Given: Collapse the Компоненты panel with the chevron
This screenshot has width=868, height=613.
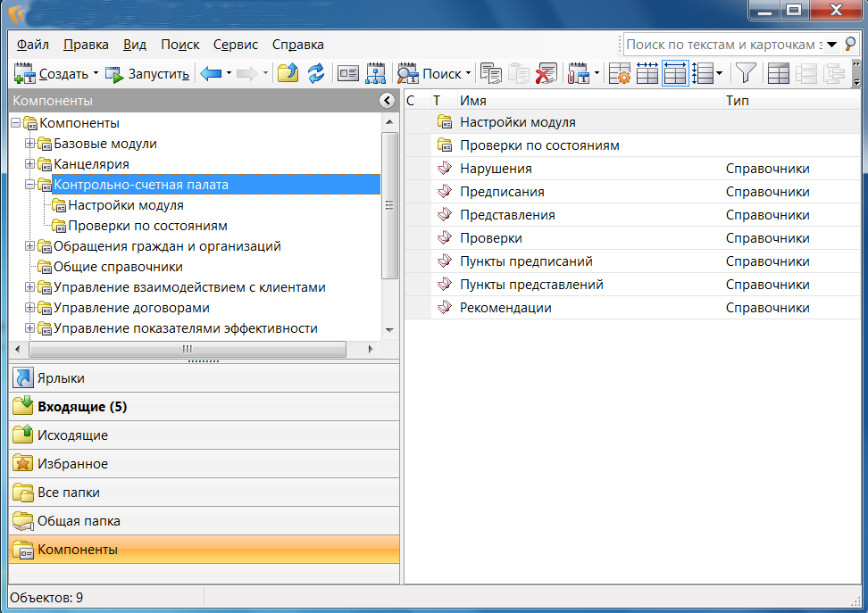Looking at the screenshot, I should click(387, 100).
